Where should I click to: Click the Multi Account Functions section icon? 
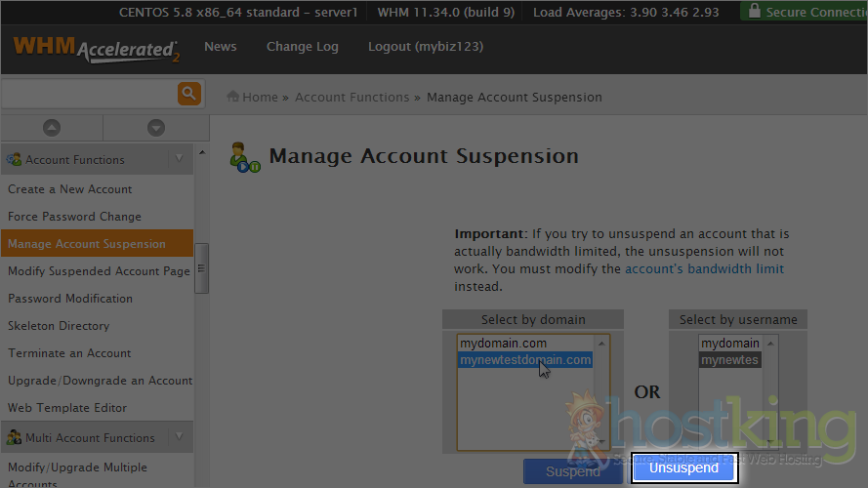[x=15, y=437]
